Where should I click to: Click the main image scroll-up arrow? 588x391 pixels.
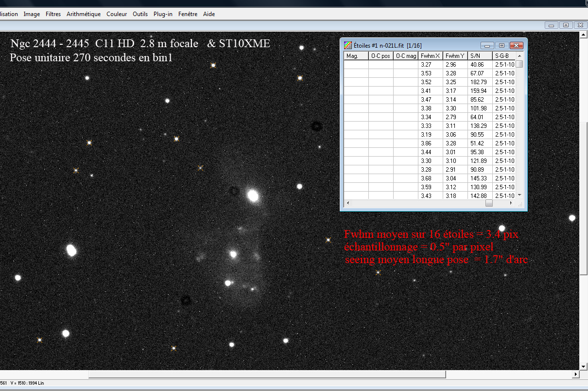pos(584,35)
